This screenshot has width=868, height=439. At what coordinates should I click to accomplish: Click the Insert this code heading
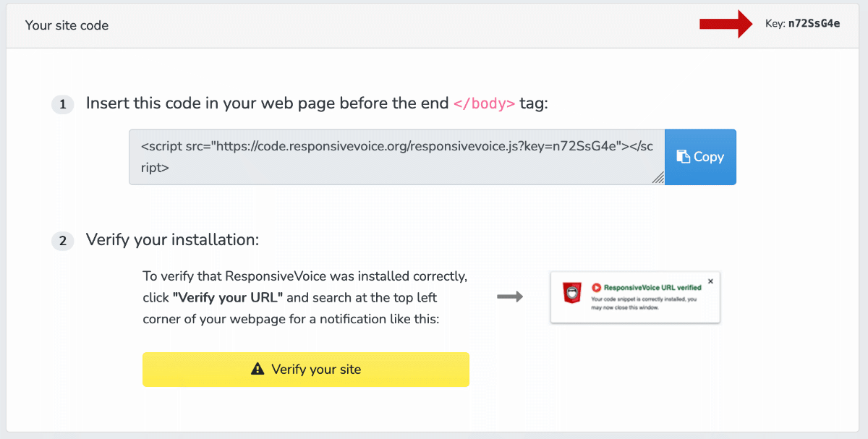pyautogui.click(x=318, y=103)
